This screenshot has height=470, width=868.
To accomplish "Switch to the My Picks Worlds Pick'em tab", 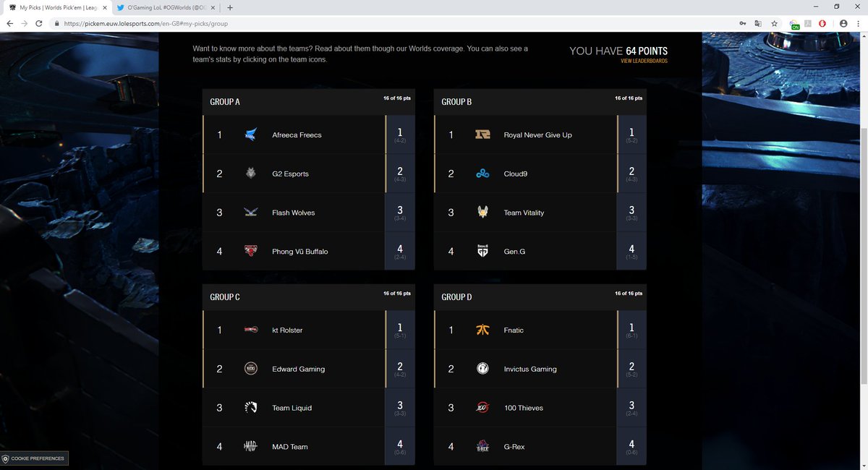I will coord(58,7).
